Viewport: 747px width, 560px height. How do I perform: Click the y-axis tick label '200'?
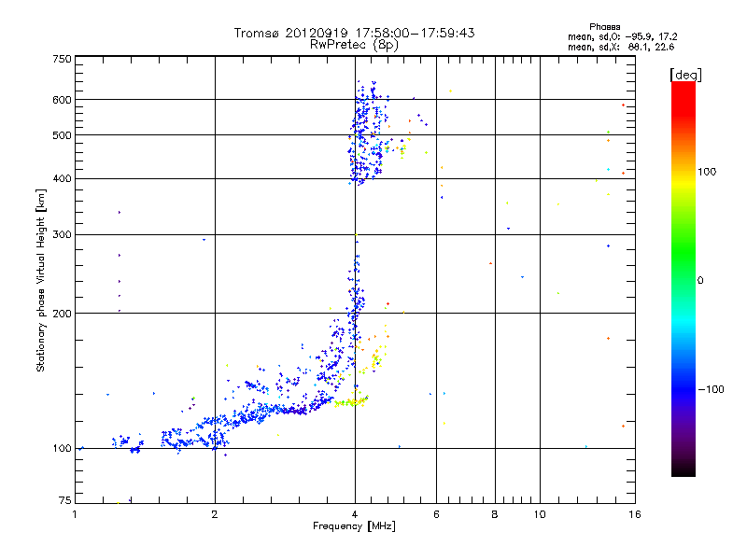click(62, 314)
